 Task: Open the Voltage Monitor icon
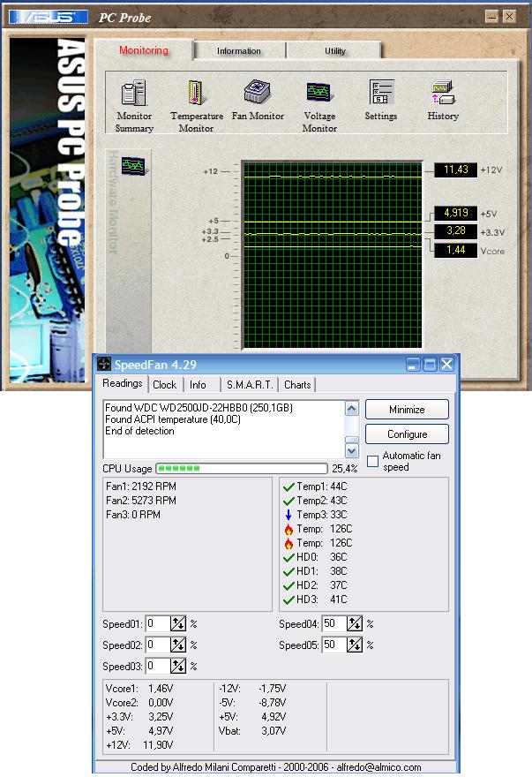click(x=319, y=93)
